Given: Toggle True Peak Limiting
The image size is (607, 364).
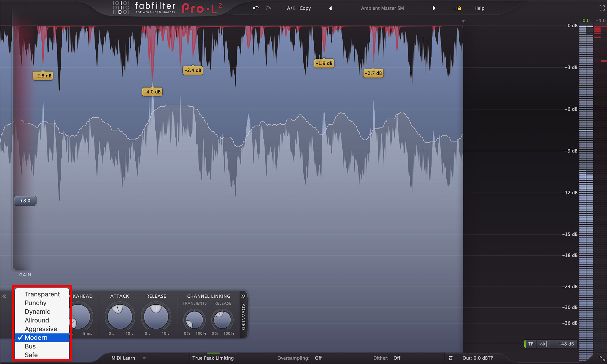Looking at the screenshot, I should 213,358.
